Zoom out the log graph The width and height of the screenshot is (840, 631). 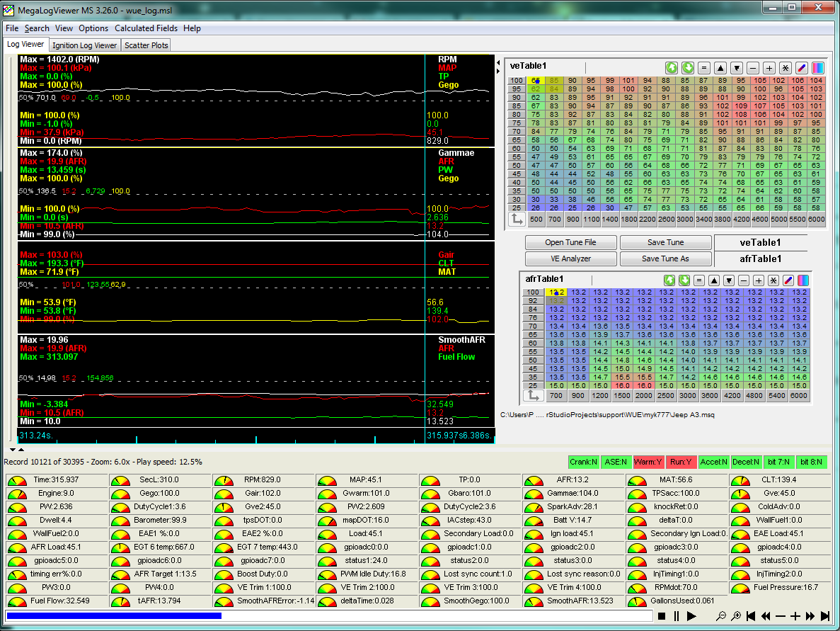[721, 617]
